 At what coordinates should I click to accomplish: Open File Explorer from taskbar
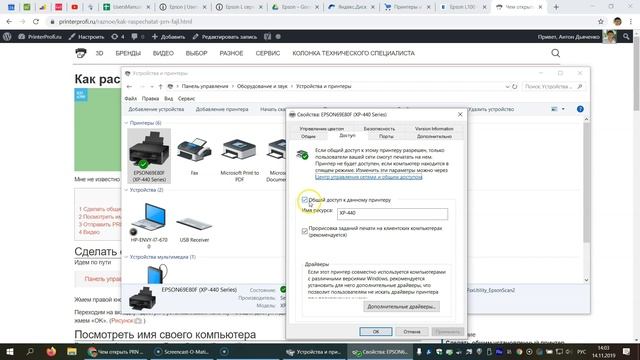pos(72,351)
